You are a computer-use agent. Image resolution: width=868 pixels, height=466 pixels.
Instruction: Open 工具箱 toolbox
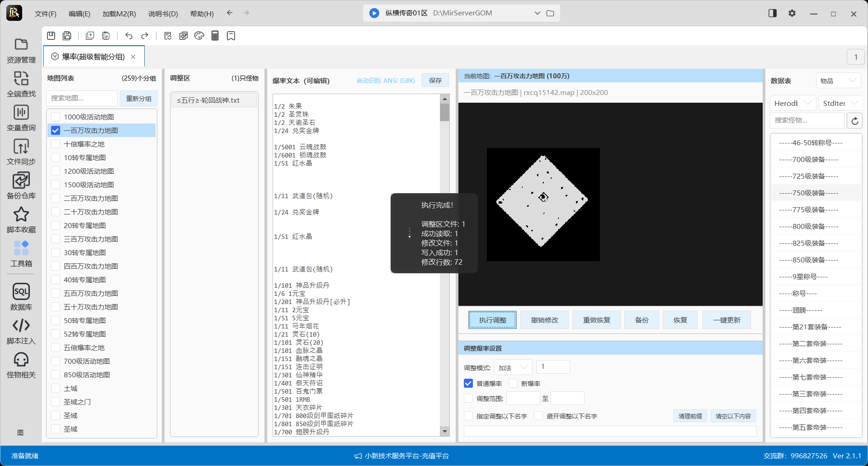[21, 254]
